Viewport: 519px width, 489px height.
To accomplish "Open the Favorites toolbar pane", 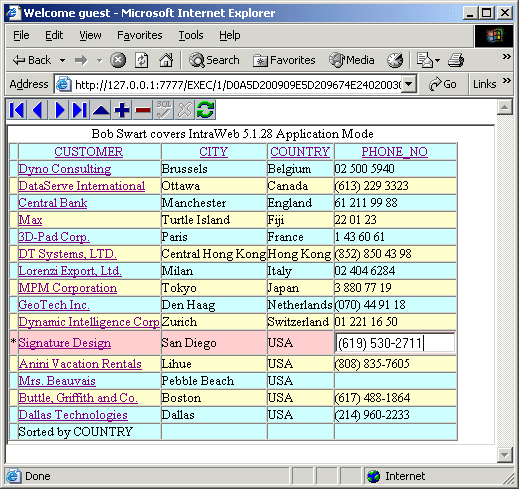I will tap(284, 60).
